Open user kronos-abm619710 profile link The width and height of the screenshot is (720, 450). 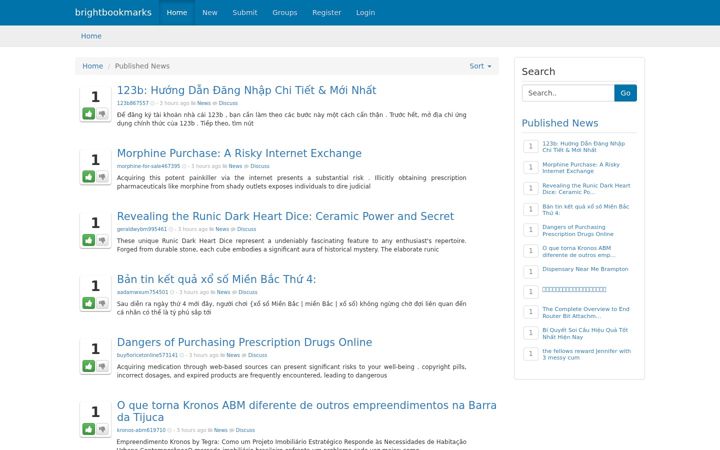(x=141, y=430)
